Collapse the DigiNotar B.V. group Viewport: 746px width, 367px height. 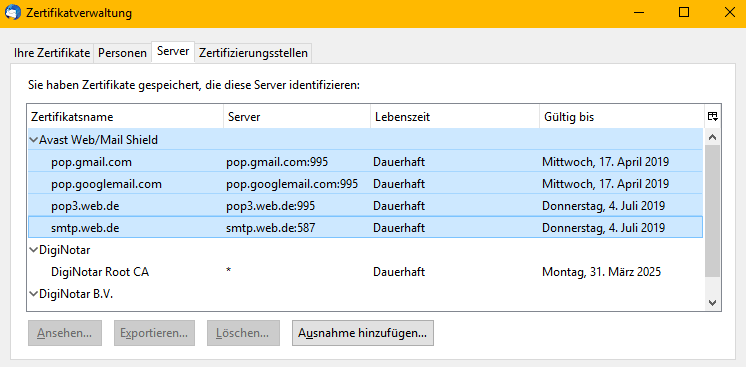(x=33, y=294)
